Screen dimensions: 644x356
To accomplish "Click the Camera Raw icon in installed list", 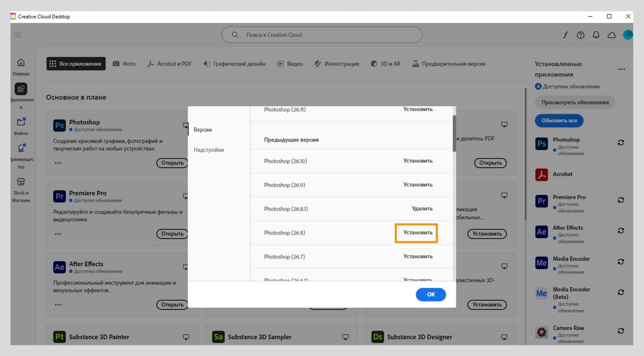I will click(541, 332).
